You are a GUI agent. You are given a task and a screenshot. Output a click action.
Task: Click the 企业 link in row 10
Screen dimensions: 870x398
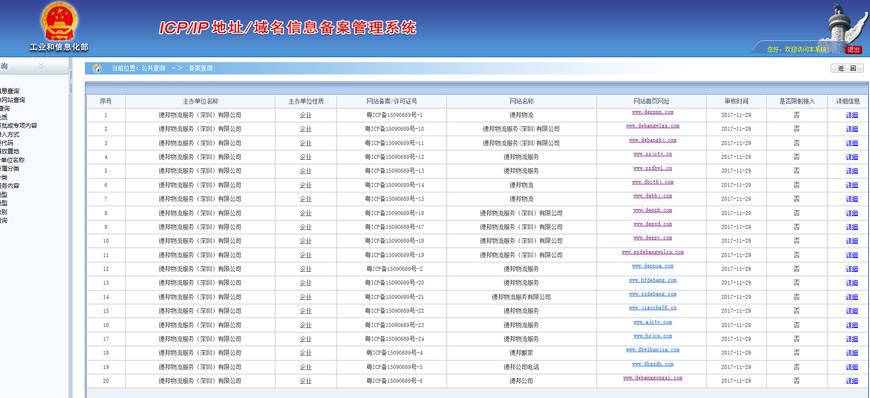coord(305,241)
